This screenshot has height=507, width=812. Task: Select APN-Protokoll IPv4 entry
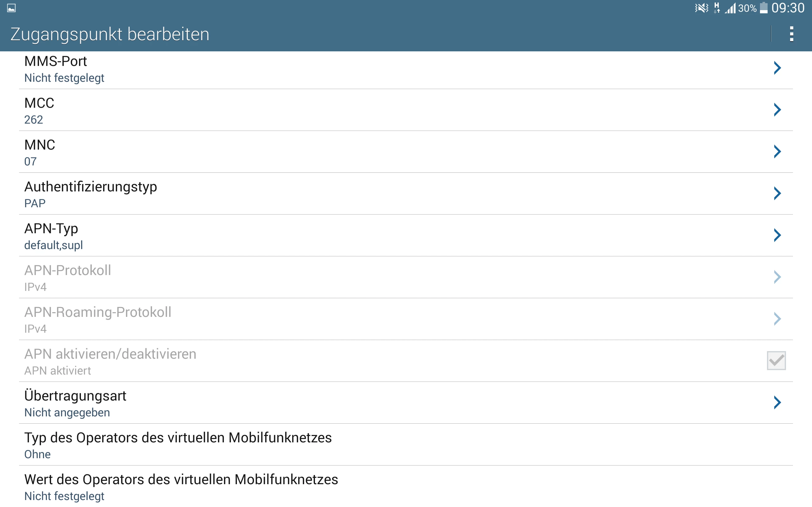click(201, 277)
